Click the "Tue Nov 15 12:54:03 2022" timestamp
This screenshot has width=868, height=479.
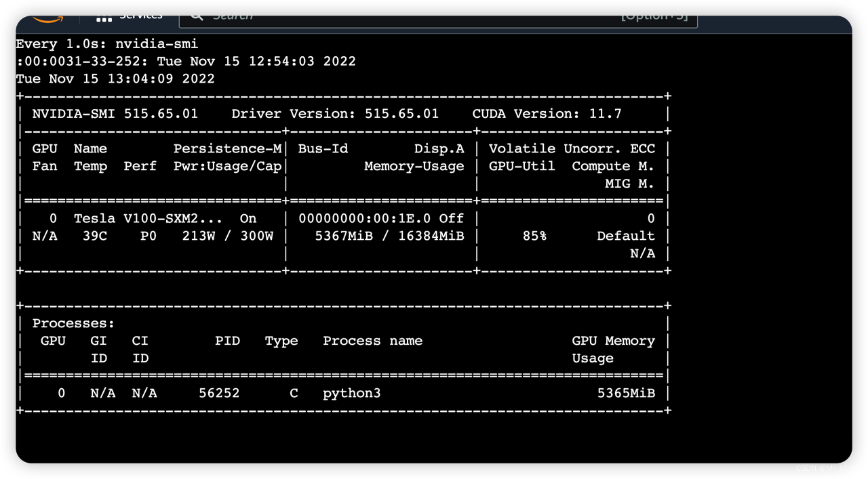256,61
